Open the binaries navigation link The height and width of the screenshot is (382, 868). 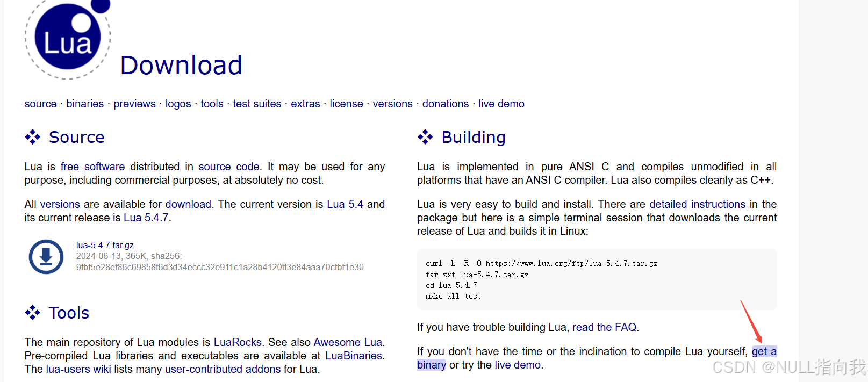[x=85, y=104]
